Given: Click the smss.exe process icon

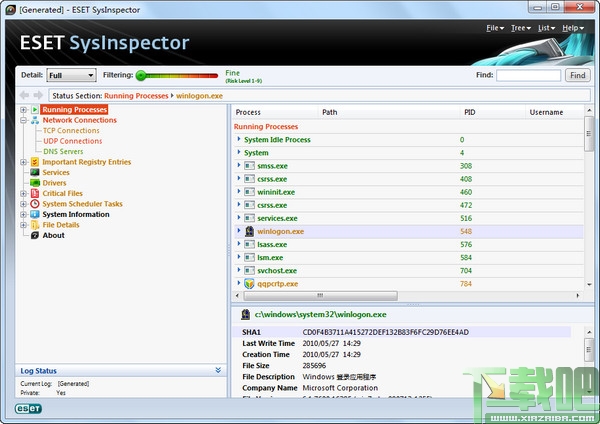Looking at the screenshot, I should coord(249,166).
